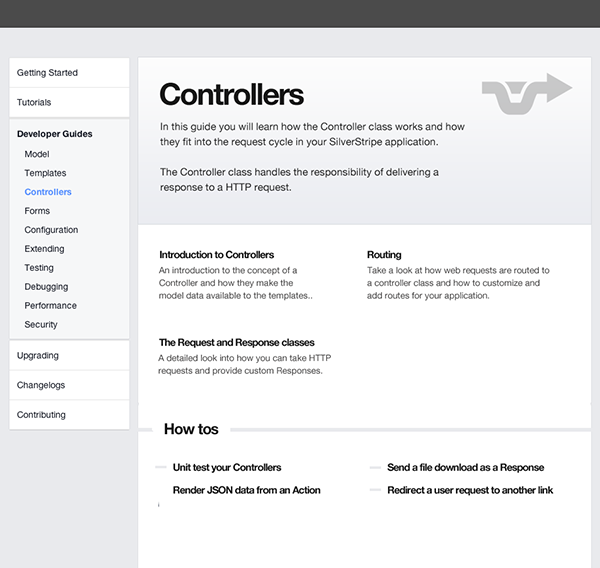Image resolution: width=600 pixels, height=568 pixels.
Task: Open Unit test your Controllers how-to
Action: click(x=227, y=467)
